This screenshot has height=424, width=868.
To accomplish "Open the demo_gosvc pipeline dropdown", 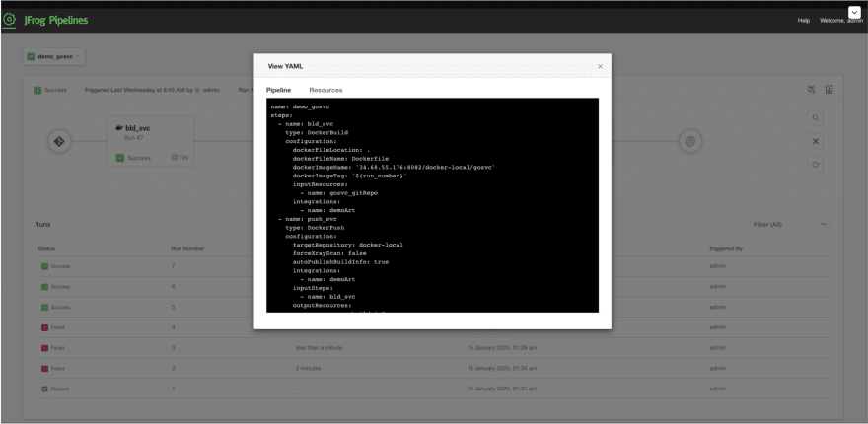I will click(53, 56).
